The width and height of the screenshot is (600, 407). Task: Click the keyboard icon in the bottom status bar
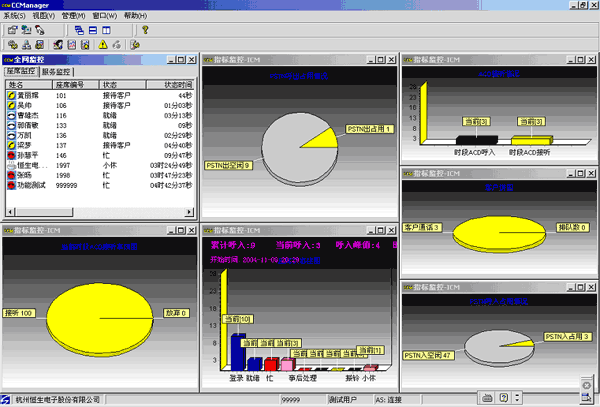pyautogui.click(x=487, y=399)
